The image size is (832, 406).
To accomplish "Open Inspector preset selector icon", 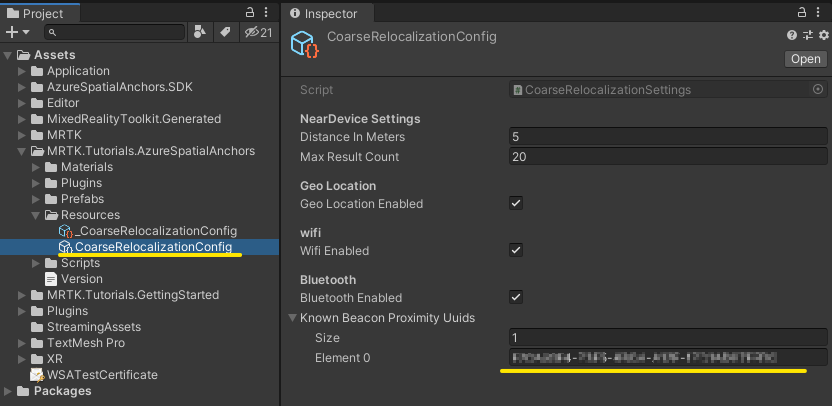I will [808, 35].
